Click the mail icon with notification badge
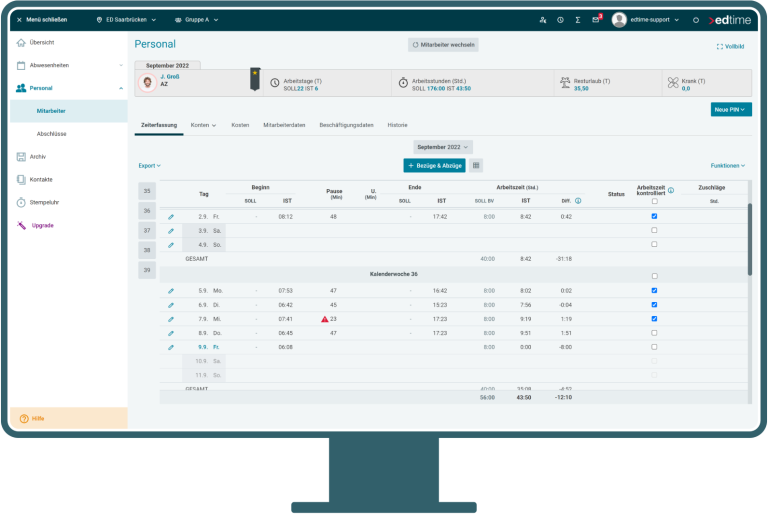The image size is (768, 521). pyautogui.click(x=596, y=19)
